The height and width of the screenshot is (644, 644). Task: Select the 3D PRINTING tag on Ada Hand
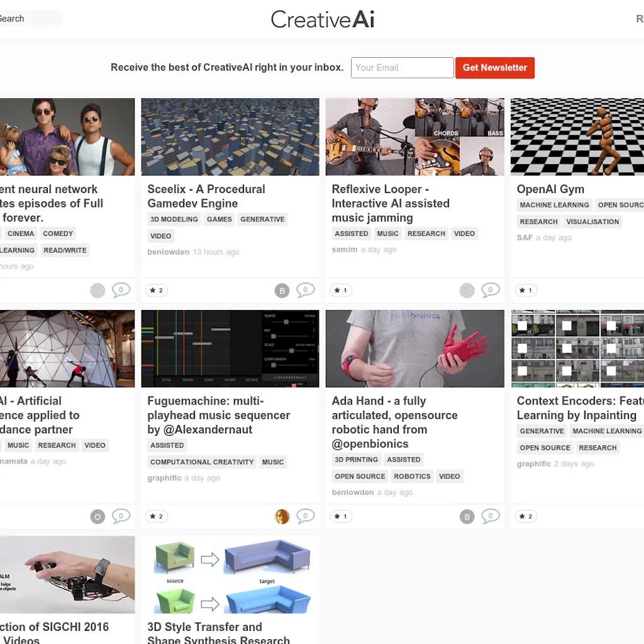tap(356, 459)
